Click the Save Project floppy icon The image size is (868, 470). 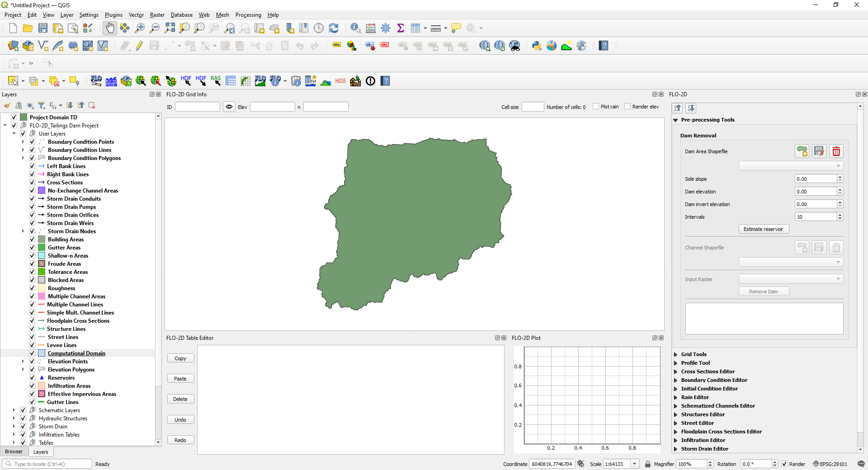coord(43,28)
